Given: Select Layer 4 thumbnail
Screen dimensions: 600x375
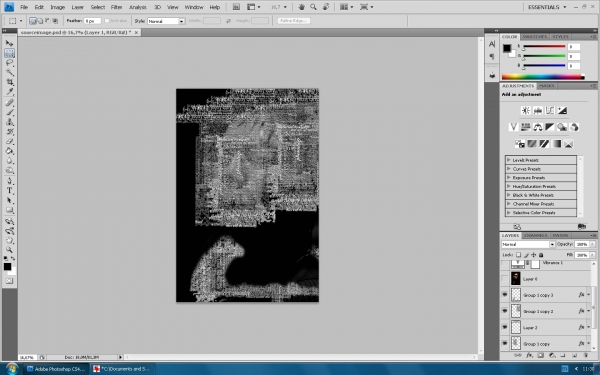Looking at the screenshot, I should 516,279.
